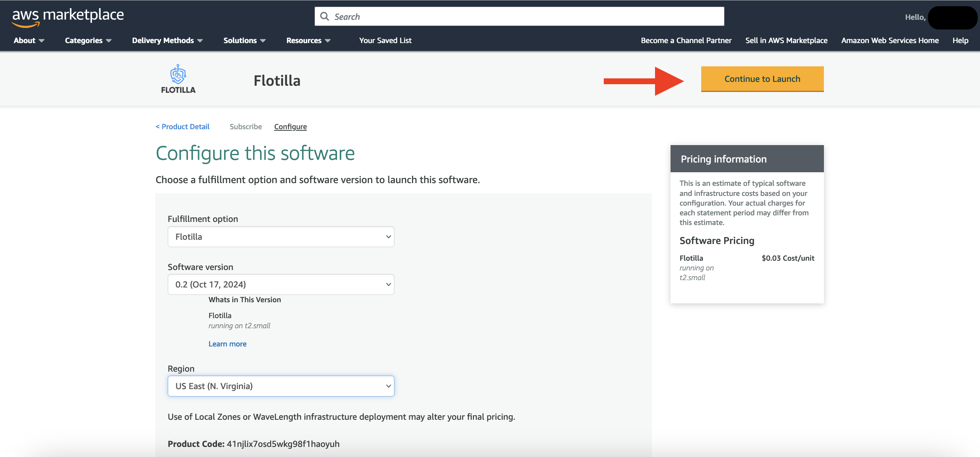The width and height of the screenshot is (980, 457).
Task: Click the $0.03 Cost/unit price
Action: coord(788,258)
